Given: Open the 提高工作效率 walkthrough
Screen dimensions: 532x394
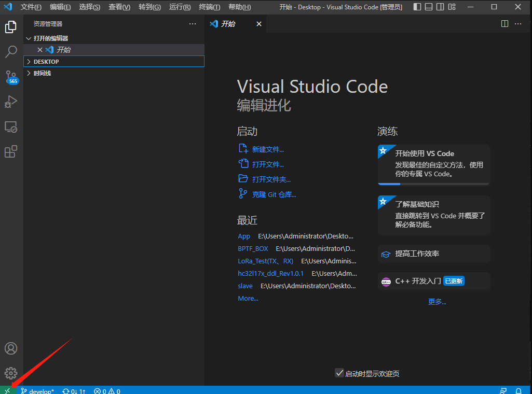Looking at the screenshot, I should (x=433, y=254).
